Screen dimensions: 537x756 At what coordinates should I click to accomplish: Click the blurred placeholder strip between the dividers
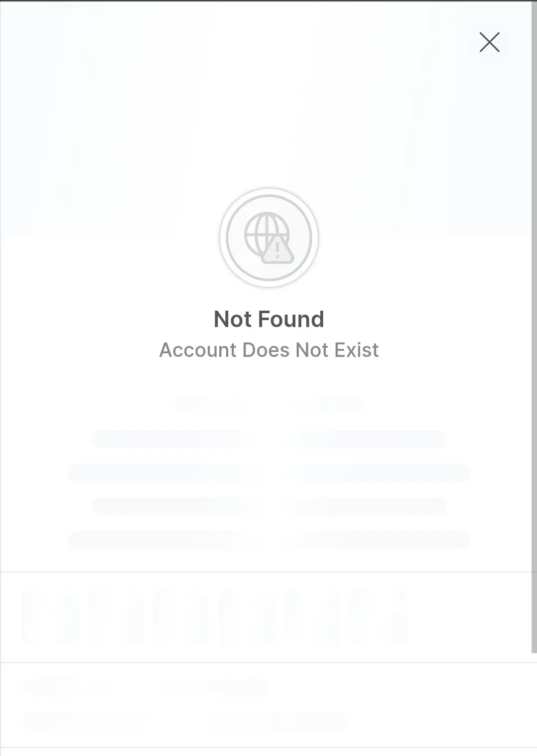[x=215, y=617]
